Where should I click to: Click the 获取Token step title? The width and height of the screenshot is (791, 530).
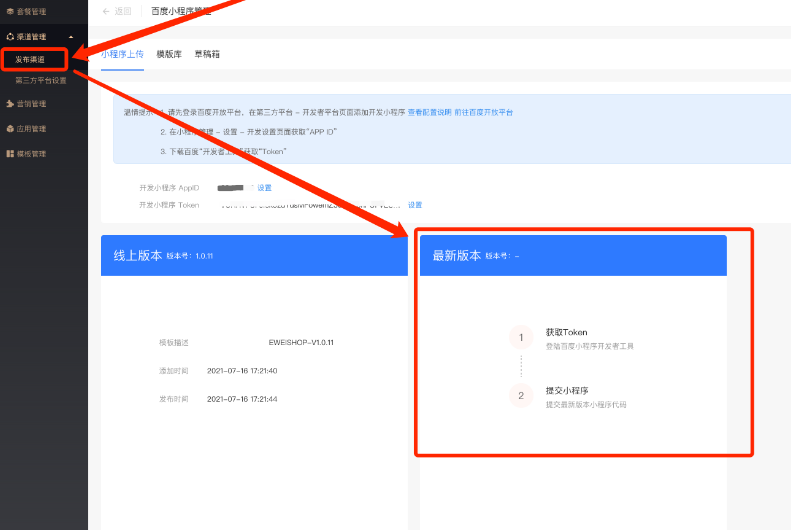point(567,332)
